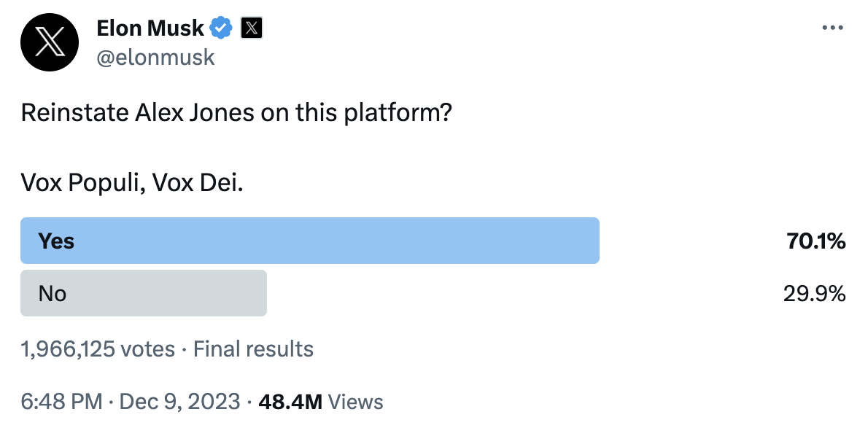Click the Reinstate Alex Jones question text
The width and height of the screenshot is (868, 436).
(x=236, y=113)
